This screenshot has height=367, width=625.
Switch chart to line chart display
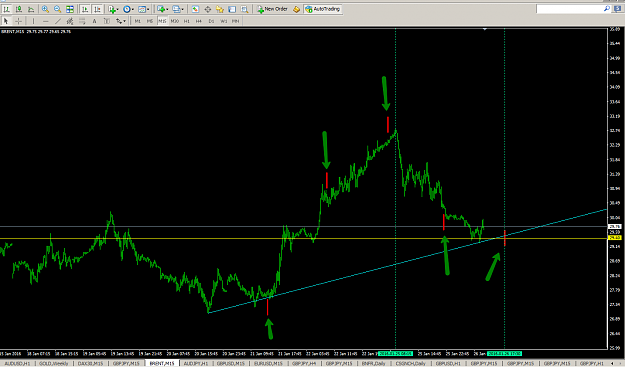[x=31, y=9]
